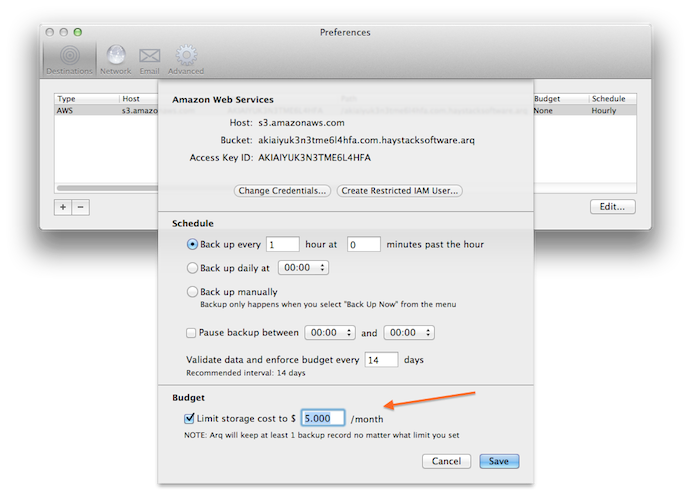Click the monthly budget amount field
Viewport: 691px width, 491px height.
tap(323, 418)
